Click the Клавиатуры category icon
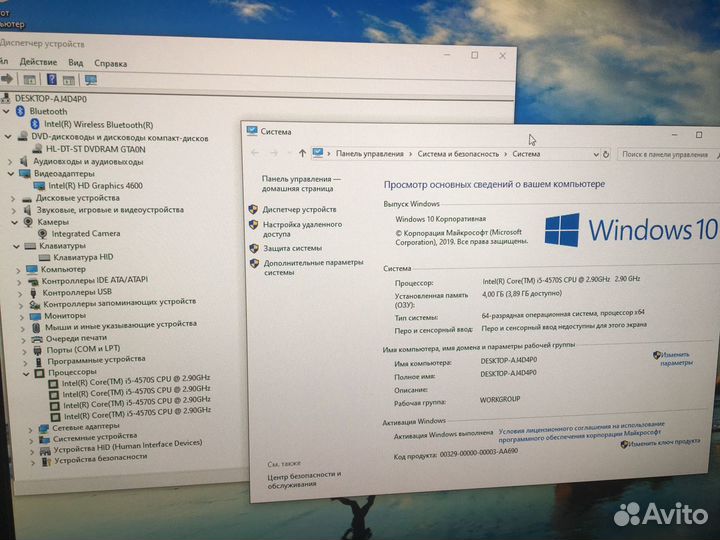Viewport: 720px width, 540px height. pyautogui.click(x=30, y=246)
